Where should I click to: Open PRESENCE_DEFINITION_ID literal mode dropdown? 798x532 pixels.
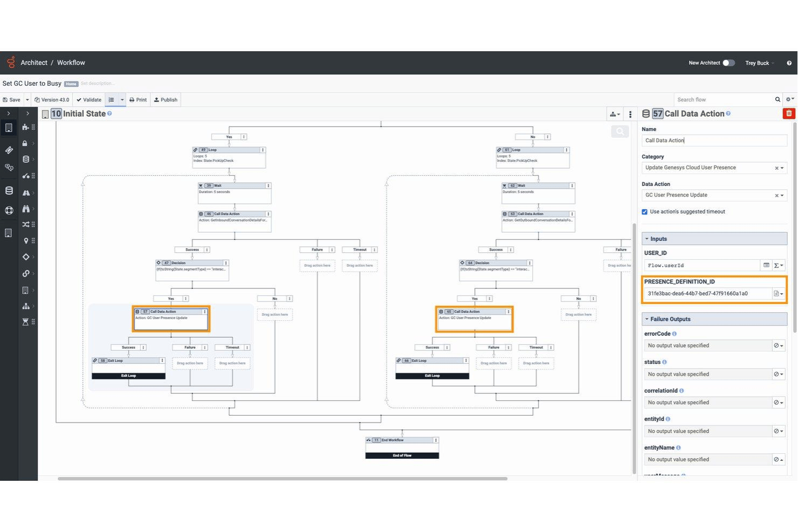pos(779,294)
